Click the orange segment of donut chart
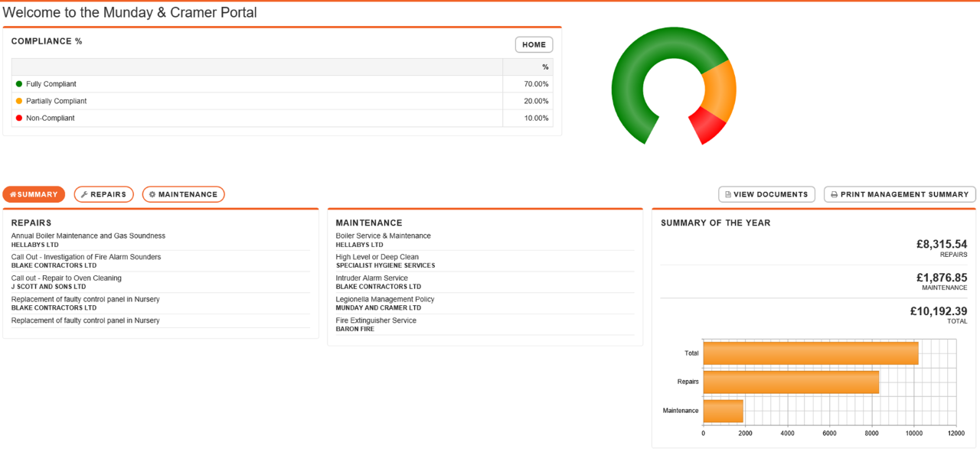The height and width of the screenshot is (452, 980). tap(721, 90)
